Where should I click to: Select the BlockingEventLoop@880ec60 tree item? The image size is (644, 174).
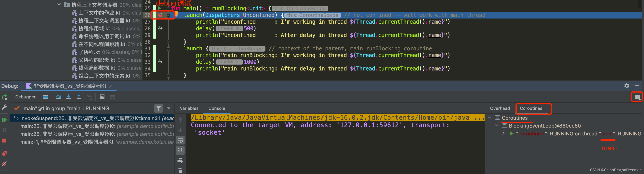click(544, 126)
